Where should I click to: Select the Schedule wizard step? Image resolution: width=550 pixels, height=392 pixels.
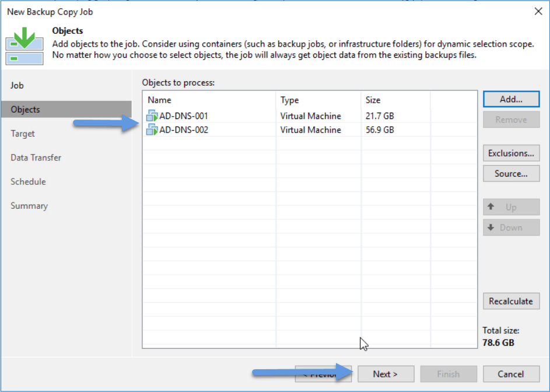[28, 182]
